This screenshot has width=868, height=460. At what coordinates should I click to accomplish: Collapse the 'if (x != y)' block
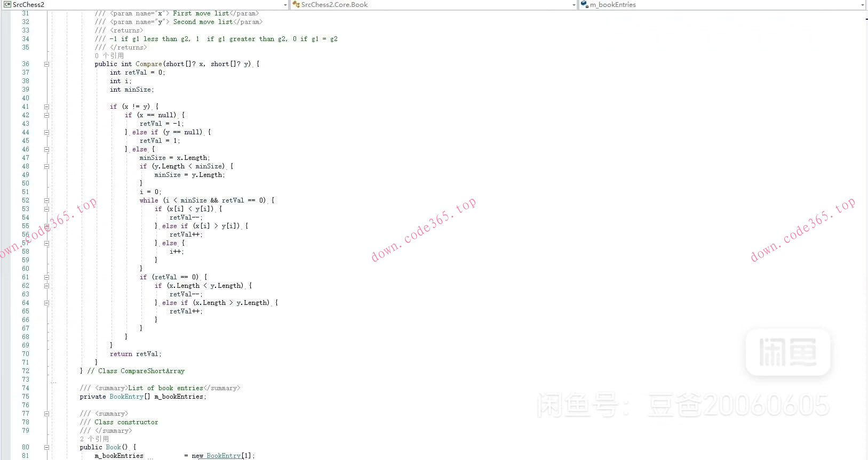tap(46, 107)
